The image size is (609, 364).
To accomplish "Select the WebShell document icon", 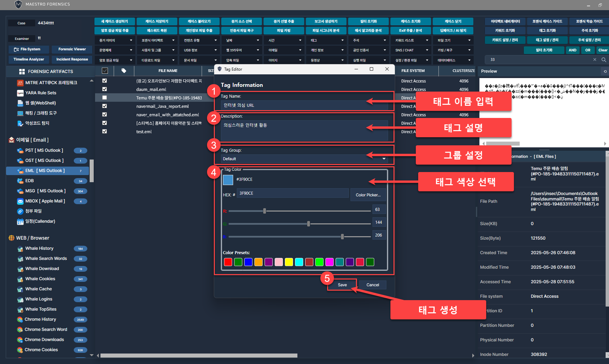I will [x=20, y=103].
